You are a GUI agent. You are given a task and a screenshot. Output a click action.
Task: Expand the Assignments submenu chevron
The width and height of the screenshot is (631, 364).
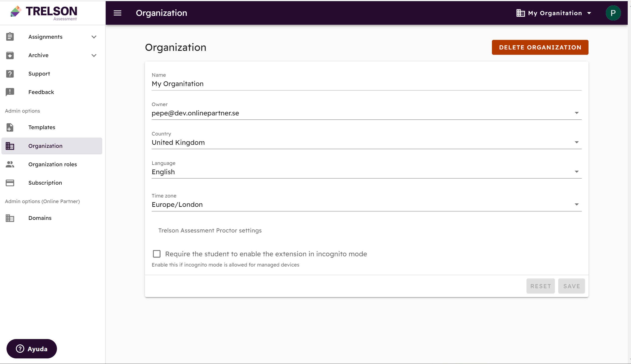pyautogui.click(x=94, y=37)
